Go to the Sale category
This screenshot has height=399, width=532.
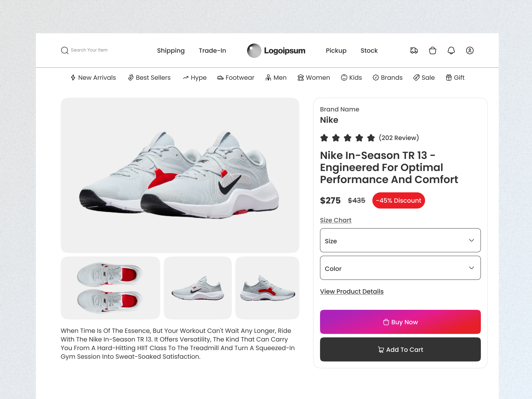pyautogui.click(x=424, y=78)
